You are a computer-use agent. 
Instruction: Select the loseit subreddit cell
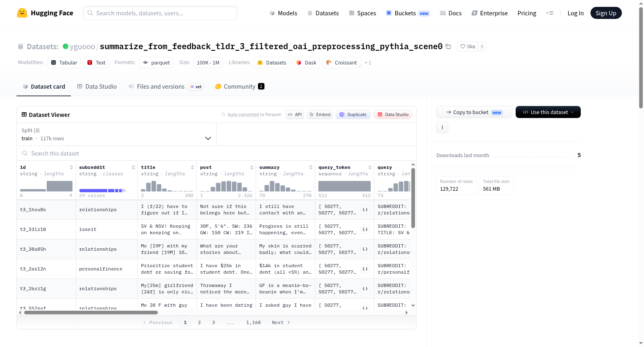click(x=106, y=229)
